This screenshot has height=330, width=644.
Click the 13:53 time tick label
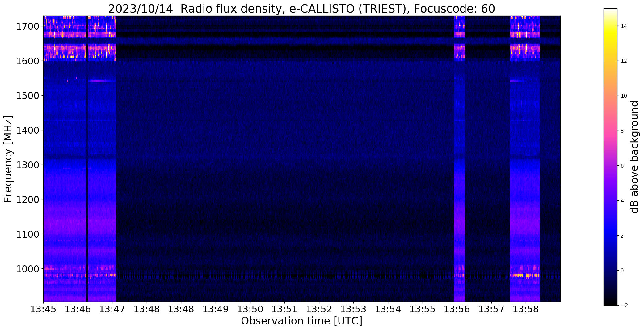click(353, 309)
